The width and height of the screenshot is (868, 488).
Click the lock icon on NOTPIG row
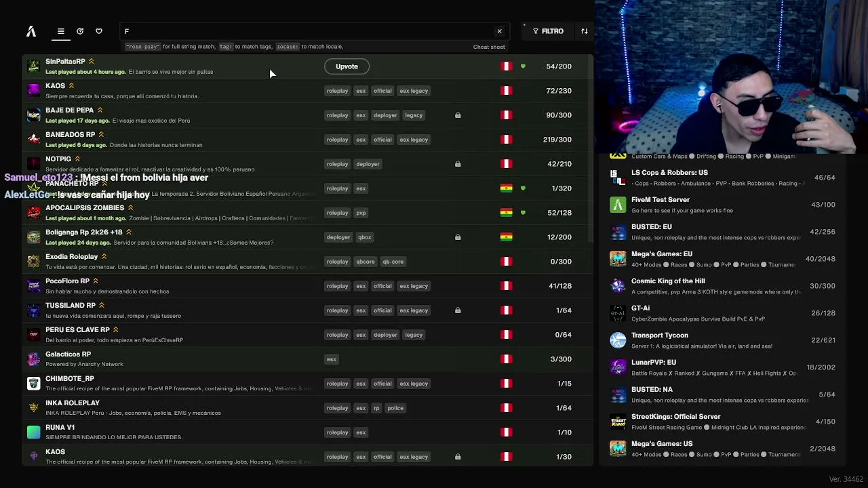tap(458, 164)
